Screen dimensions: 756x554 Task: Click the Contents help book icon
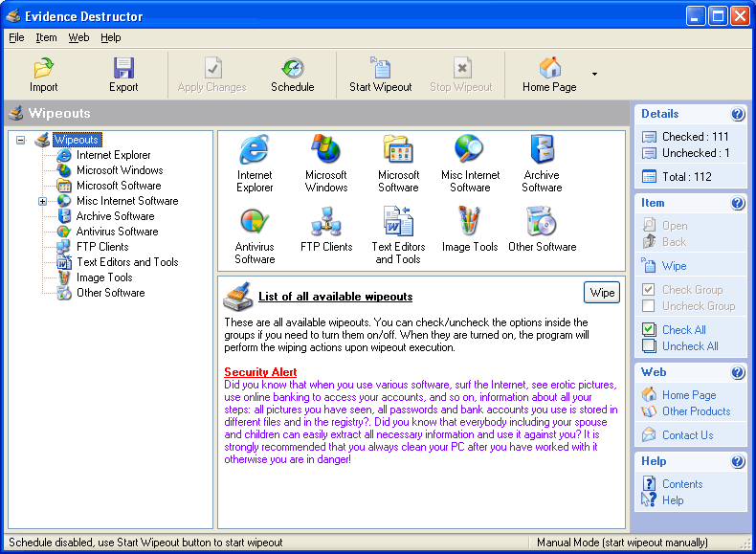pos(649,483)
